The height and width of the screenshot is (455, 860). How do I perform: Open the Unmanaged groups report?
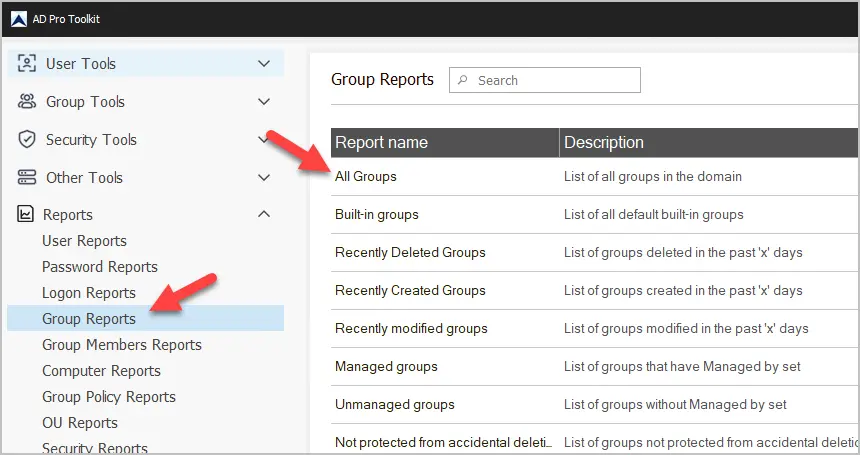click(x=395, y=404)
